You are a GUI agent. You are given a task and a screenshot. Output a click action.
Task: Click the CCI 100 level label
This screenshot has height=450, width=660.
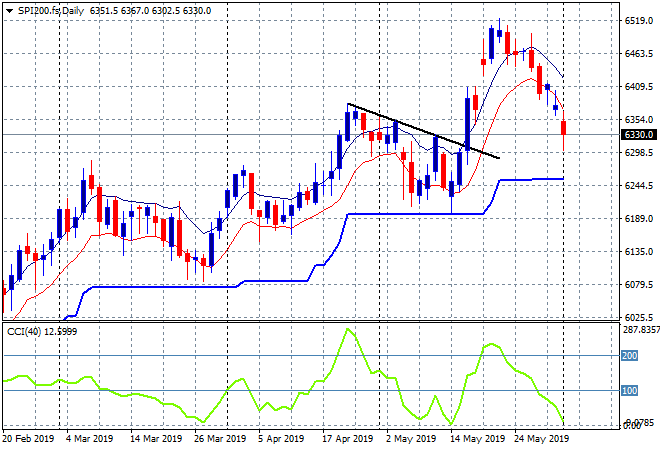point(630,391)
